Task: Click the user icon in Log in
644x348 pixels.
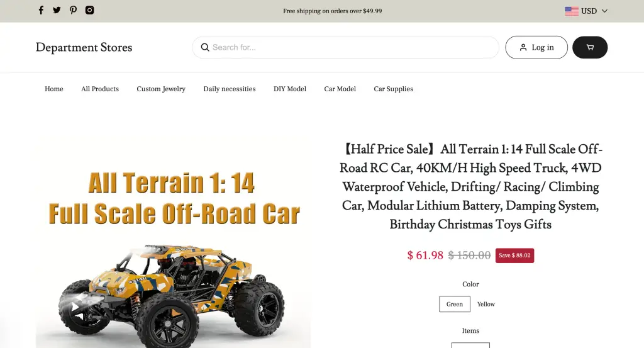Action: pyautogui.click(x=523, y=47)
